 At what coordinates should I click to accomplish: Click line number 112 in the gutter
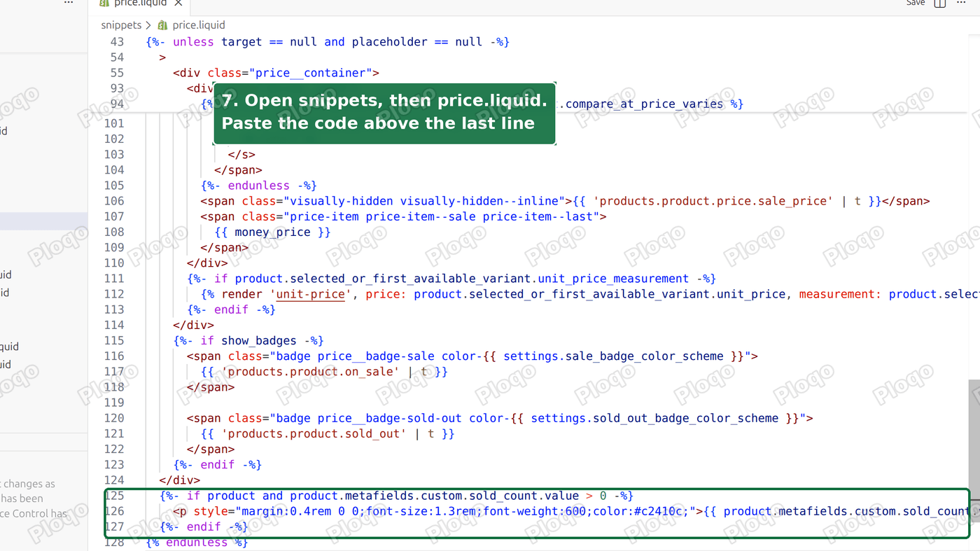(x=113, y=294)
